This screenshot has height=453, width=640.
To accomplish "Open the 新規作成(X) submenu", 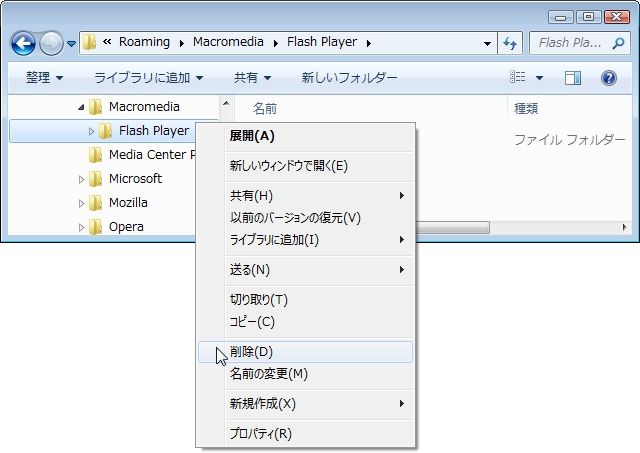I will click(305, 404).
